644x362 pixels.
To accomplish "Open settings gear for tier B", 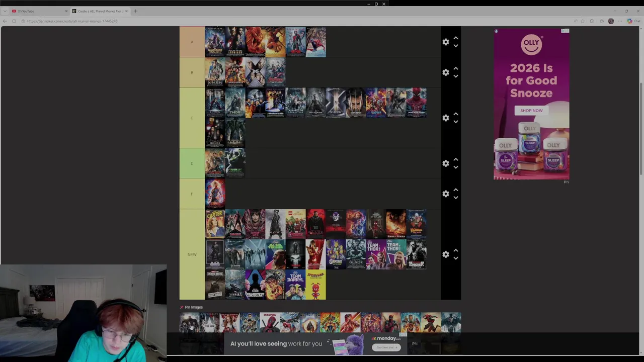I will pos(446,72).
